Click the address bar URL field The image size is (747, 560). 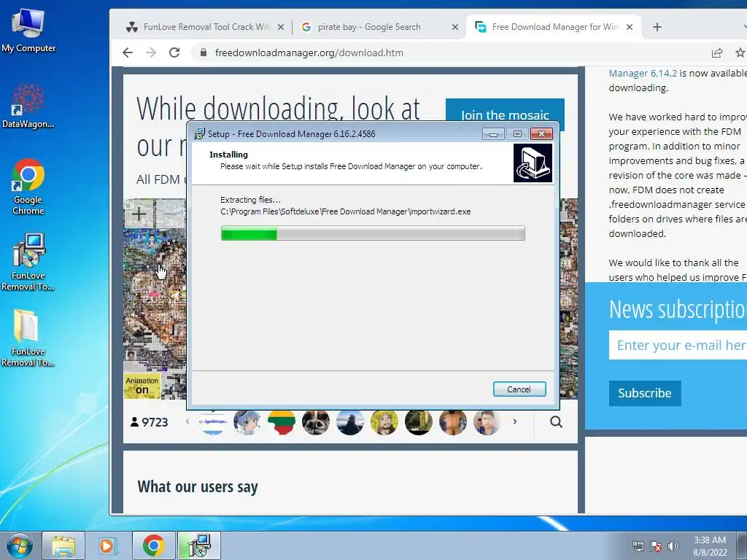[309, 52]
